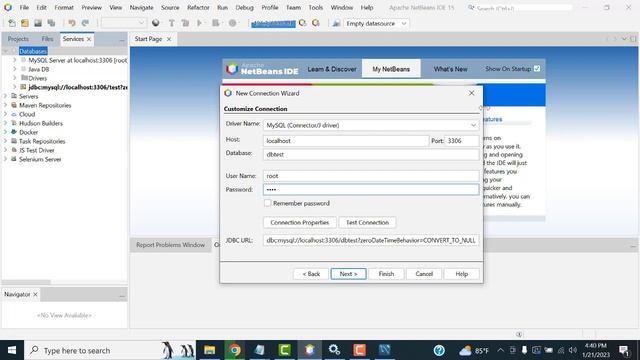This screenshot has height=360, width=640.
Task: Expand the Docker node
Action: [x=6, y=132]
